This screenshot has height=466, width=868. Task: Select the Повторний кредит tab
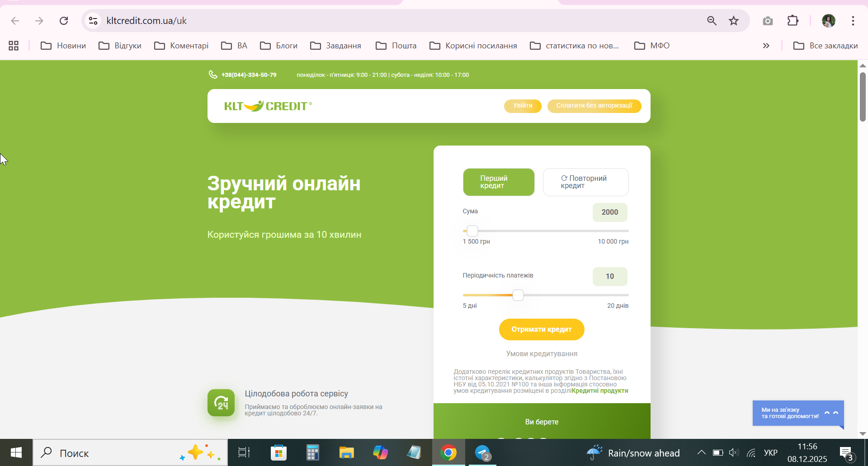coord(585,182)
